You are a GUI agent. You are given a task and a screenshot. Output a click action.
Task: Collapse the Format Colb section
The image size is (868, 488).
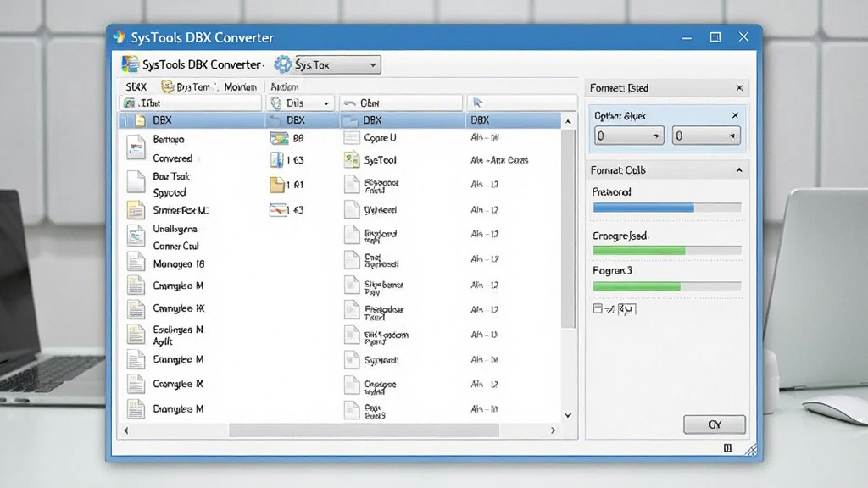[739, 170]
